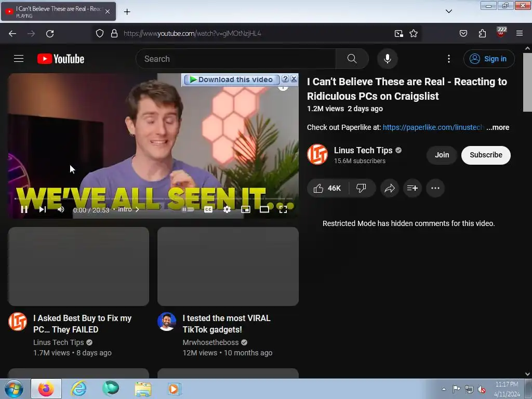Open Windows Start menu
The width and height of the screenshot is (532, 399).
[14, 389]
